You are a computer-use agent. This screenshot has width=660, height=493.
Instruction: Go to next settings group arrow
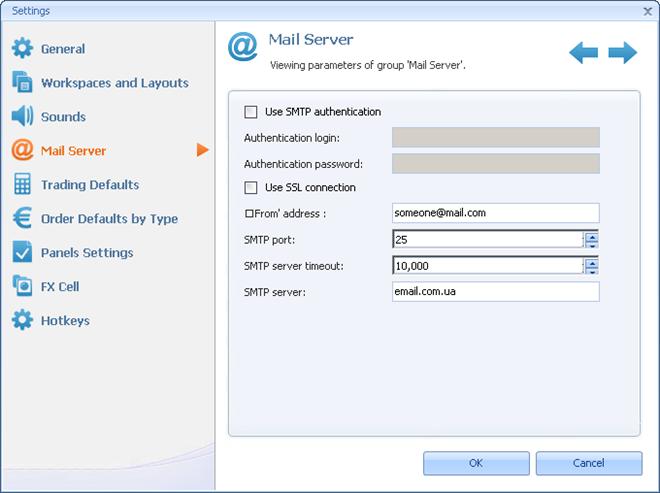tap(622, 52)
